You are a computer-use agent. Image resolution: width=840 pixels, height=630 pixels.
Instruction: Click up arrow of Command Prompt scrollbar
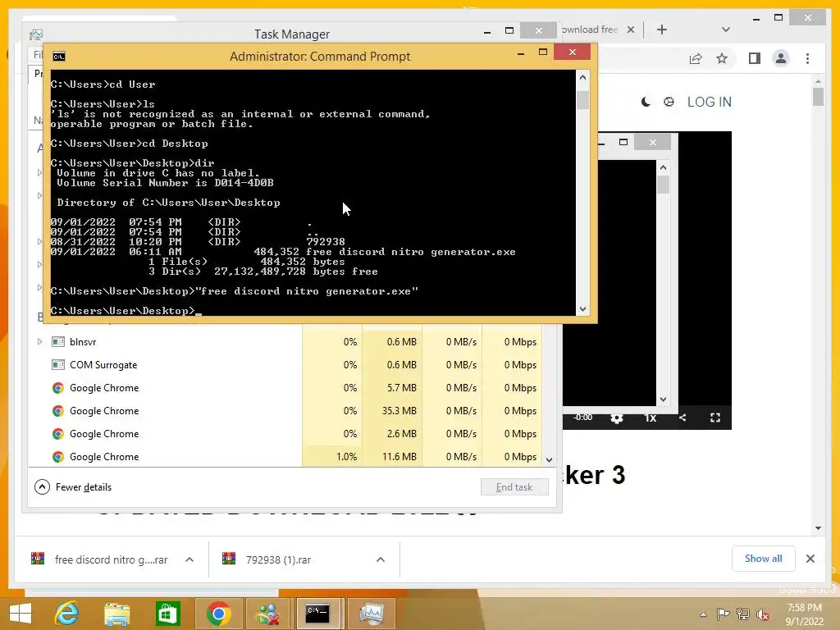(x=583, y=77)
